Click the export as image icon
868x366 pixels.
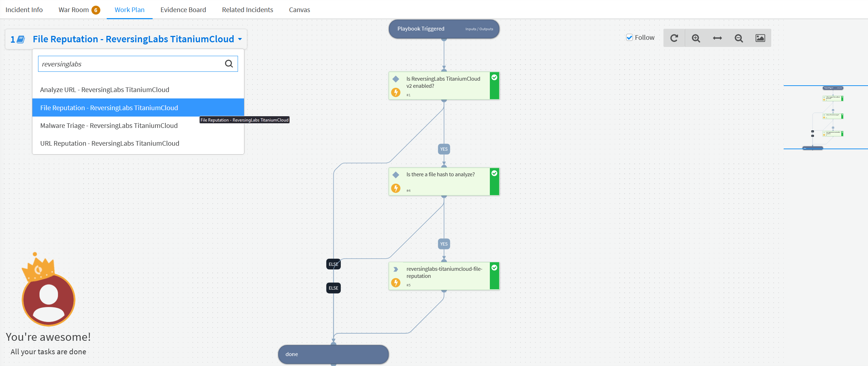coord(760,38)
